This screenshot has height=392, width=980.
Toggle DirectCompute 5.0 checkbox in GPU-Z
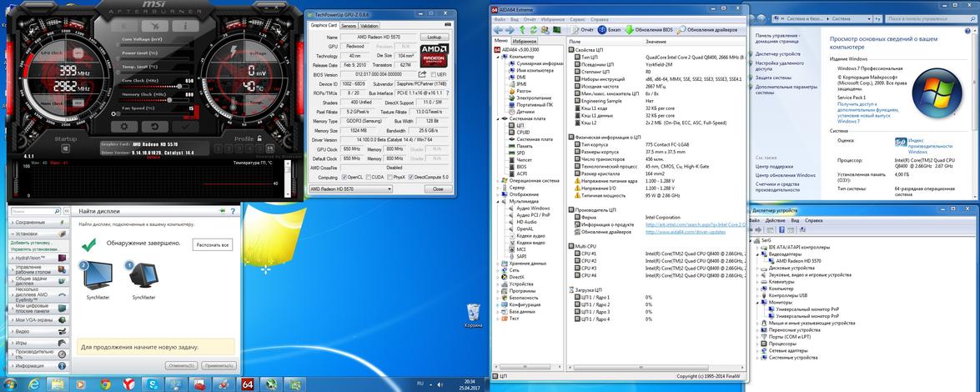click(411, 177)
